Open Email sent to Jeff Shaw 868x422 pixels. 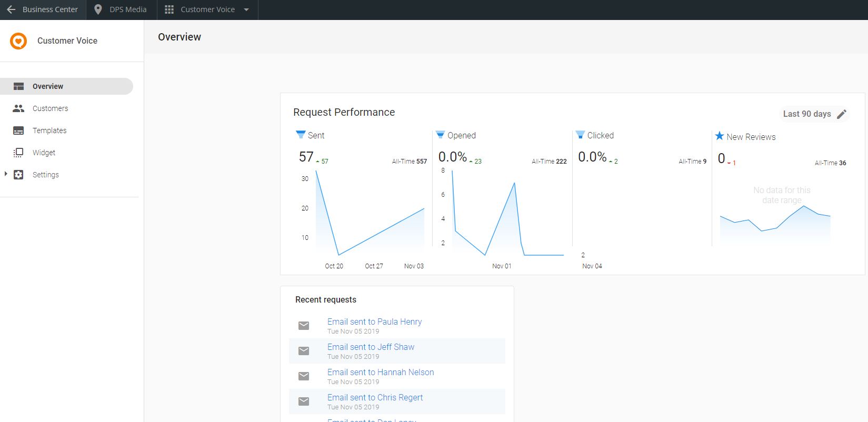pos(371,347)
